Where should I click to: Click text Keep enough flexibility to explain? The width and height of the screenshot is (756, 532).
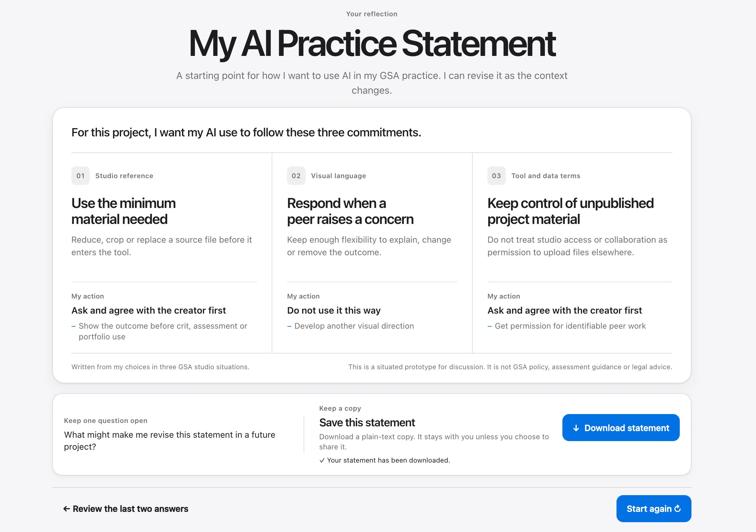click(369, 246)
